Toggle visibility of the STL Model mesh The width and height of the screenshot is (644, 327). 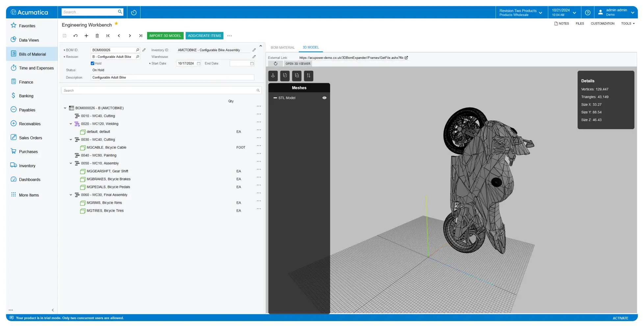coord(324,98)
